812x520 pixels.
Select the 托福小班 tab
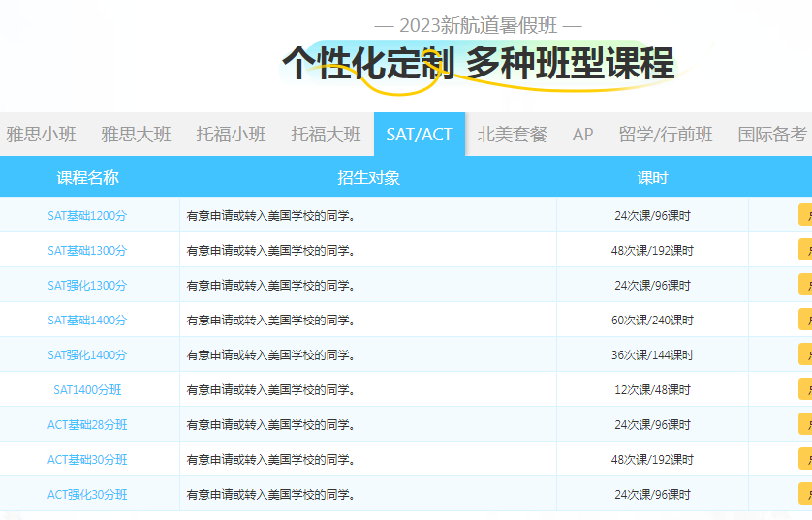(x=231, y=135)
